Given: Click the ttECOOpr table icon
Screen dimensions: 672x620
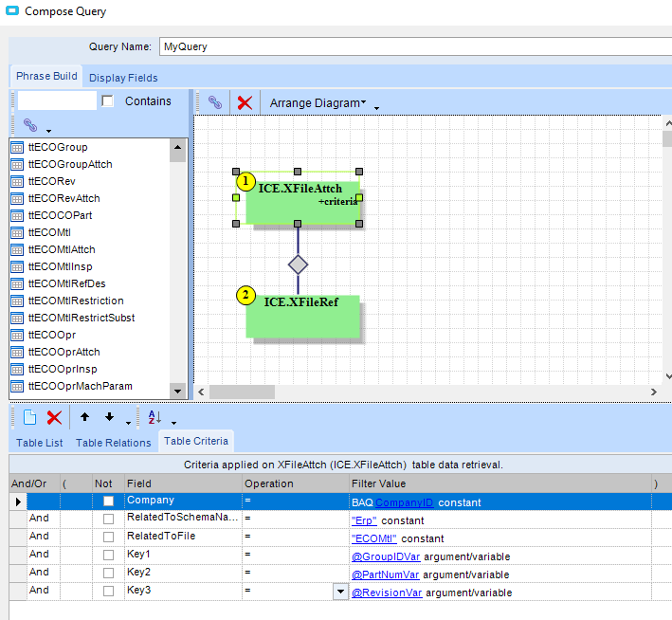Looking at the screenshot, I should point(17,336).
